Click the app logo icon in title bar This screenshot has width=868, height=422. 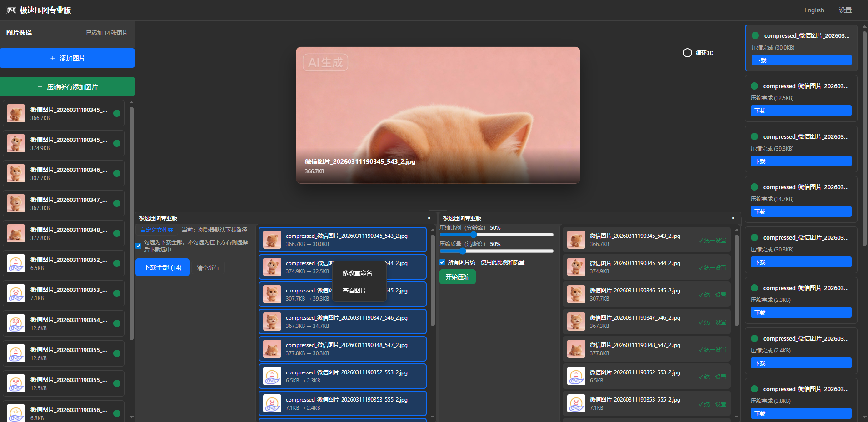tap(11, 10)
